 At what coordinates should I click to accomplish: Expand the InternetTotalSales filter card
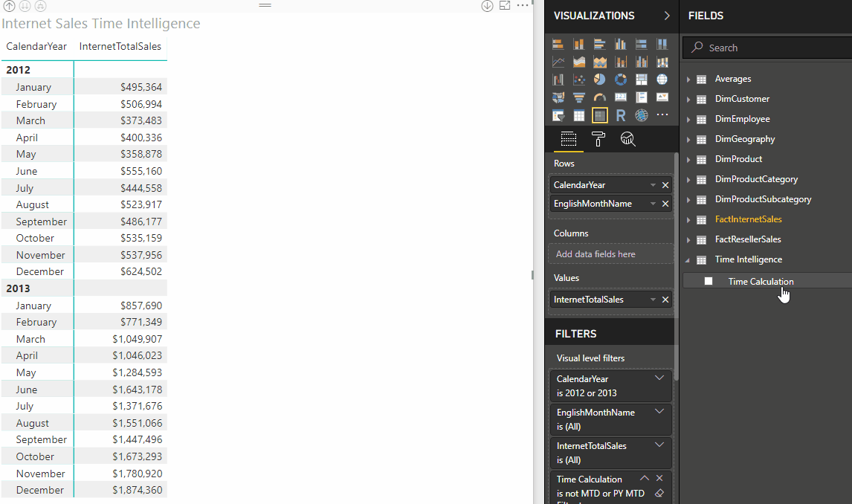659,445
